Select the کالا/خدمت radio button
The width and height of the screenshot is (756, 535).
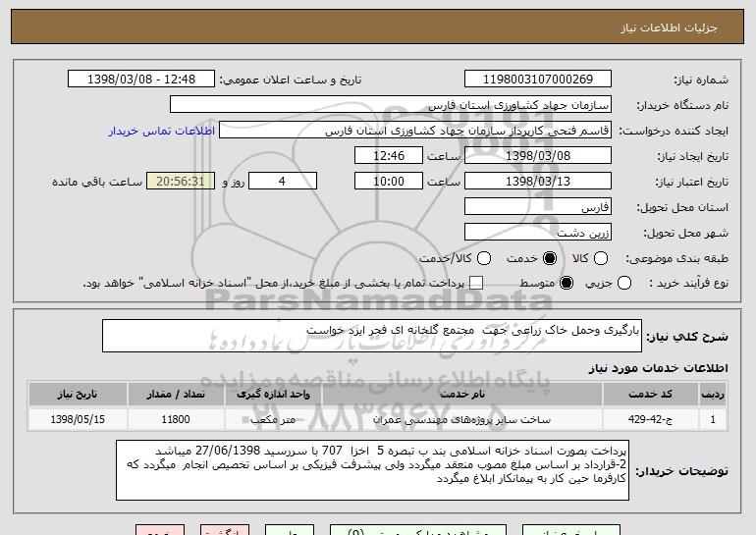(x=484, y=258)
